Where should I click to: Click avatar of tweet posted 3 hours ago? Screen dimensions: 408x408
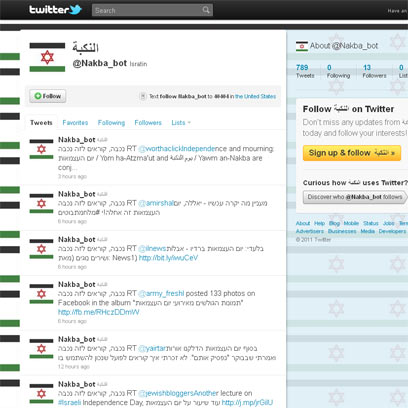click(41, 149)
